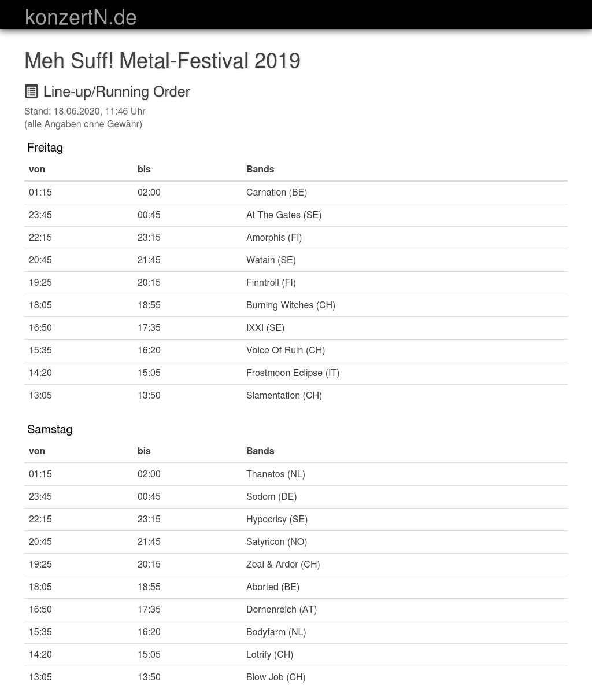This screenshot has width=592, height=700.
Task: Select Finntroll (FI) in Friday list
Action: 271,282
